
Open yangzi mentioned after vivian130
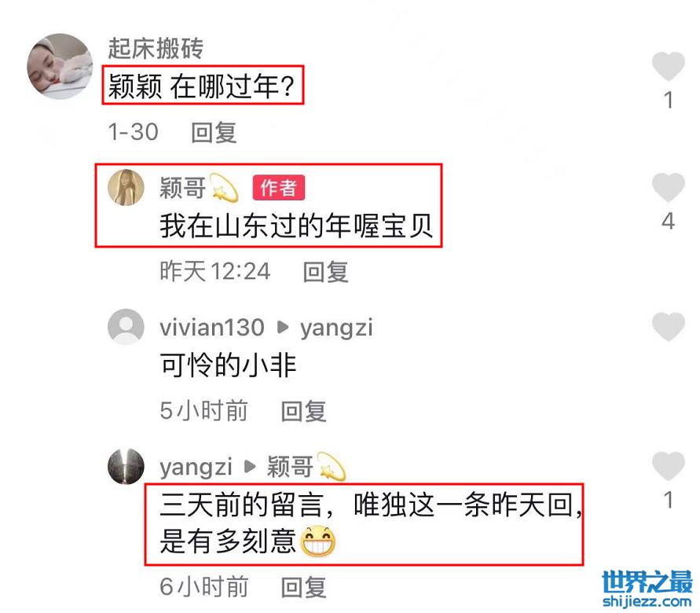tap(336, 329)
